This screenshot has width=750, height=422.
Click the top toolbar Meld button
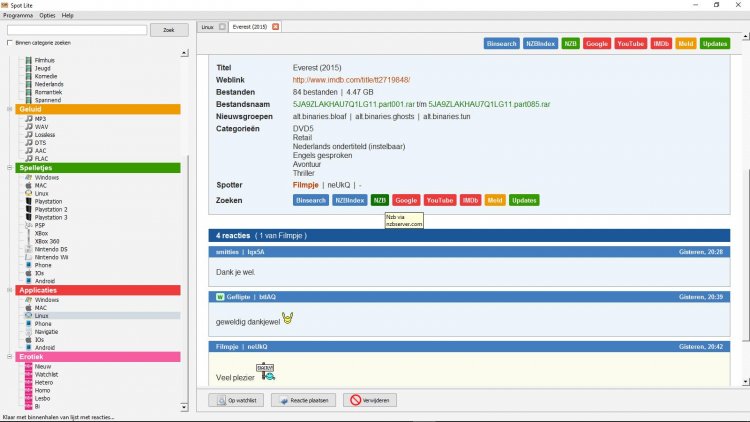coord(685,44)
